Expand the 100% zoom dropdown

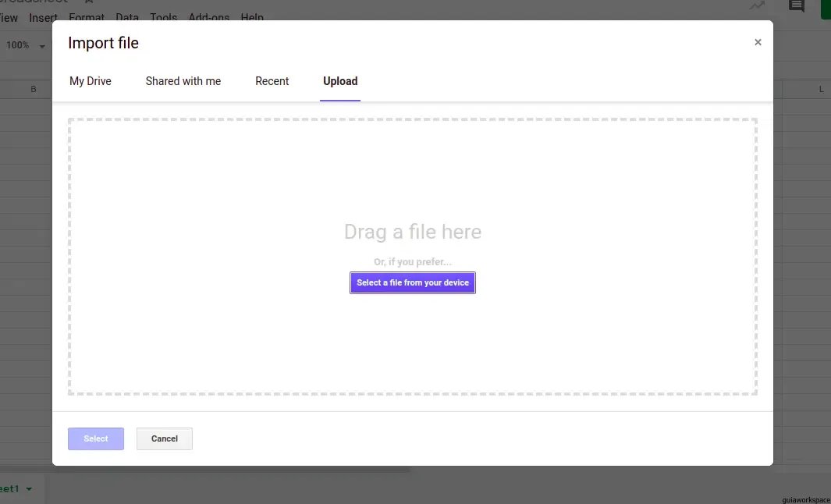[x=42, y=46]
